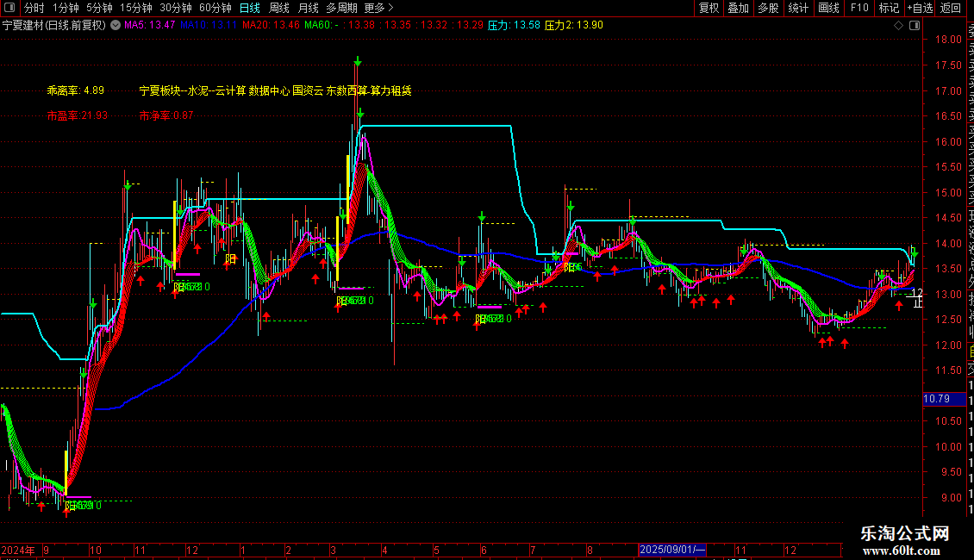Open F10 company information
Screen dimensions: 974x560
859,8
